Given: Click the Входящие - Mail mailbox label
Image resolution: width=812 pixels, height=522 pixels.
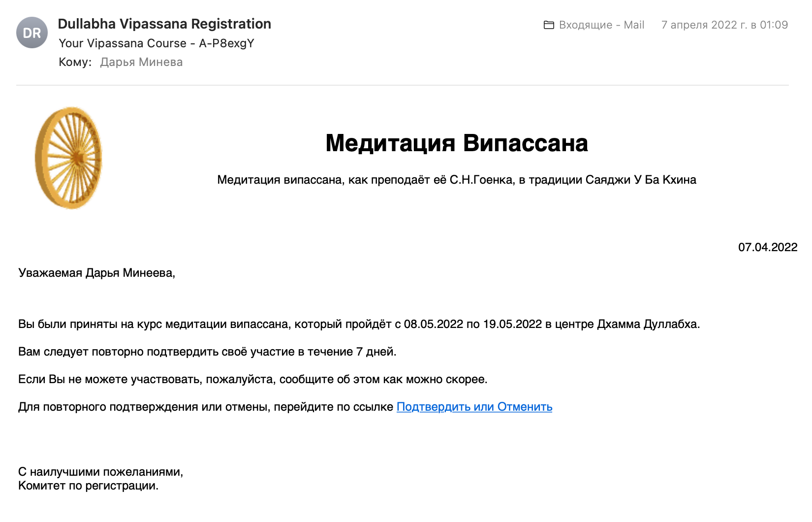Looking at the screenshot, I should (x=601, y=25).
